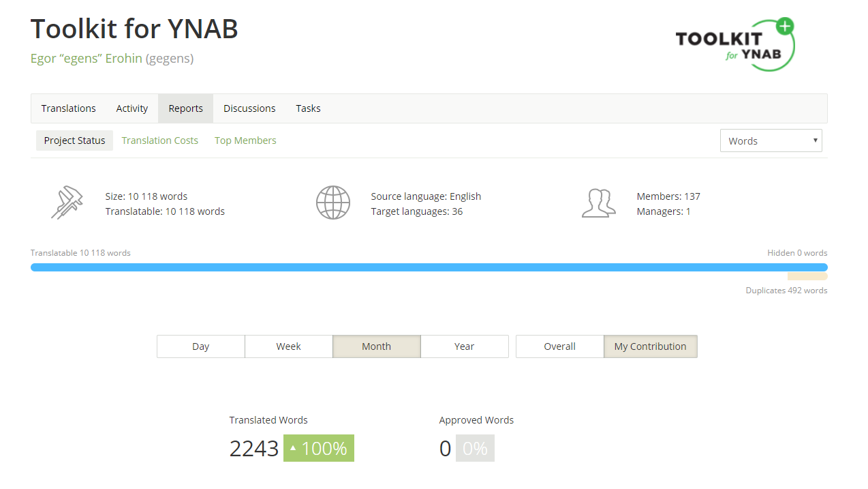
Task: Open the Top Members report
Action: click(245, 140)
